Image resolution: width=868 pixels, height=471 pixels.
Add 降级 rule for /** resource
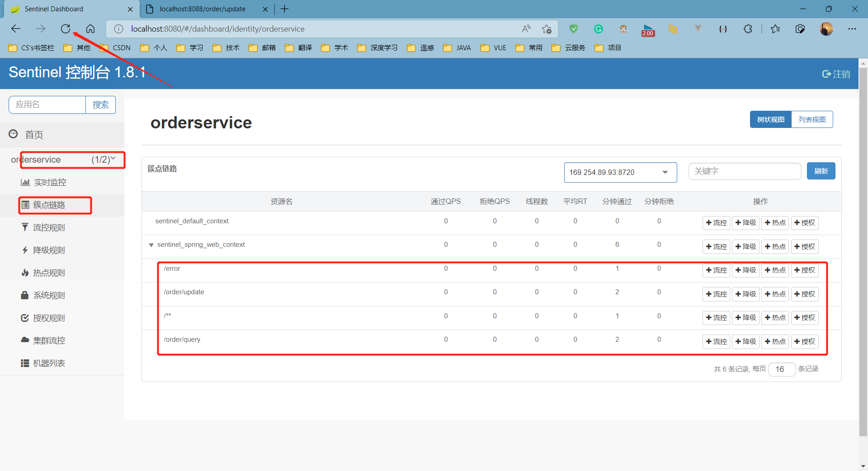click(745, 318)
